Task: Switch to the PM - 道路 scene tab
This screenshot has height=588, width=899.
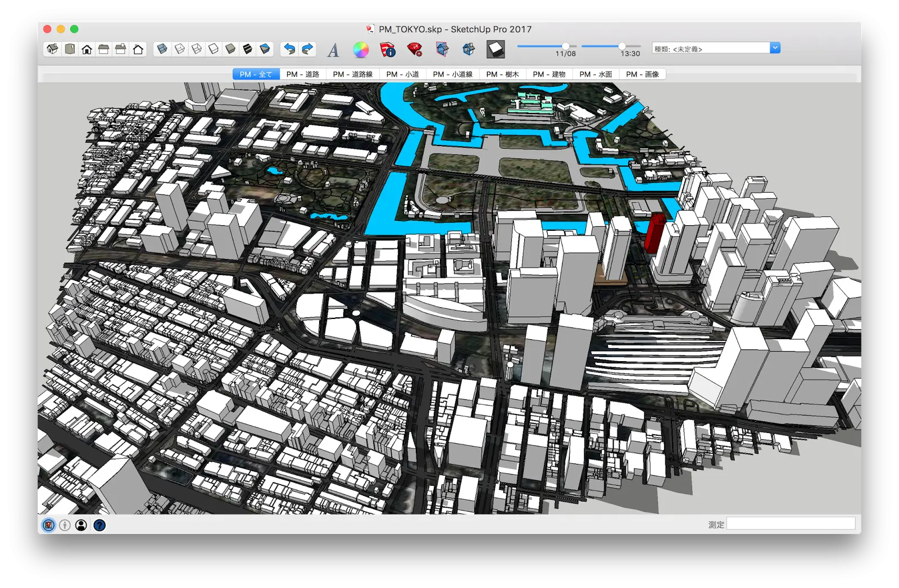Action: click(x=303, y=74)
